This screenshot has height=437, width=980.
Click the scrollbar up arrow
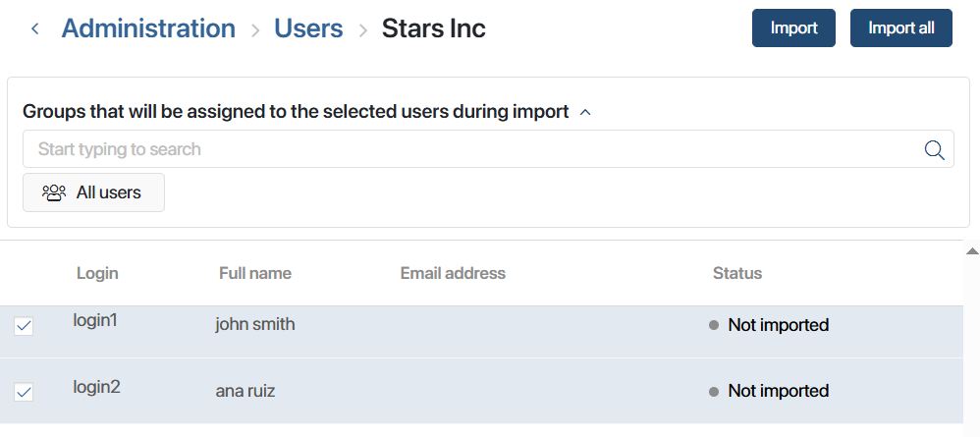click(972, 251)
